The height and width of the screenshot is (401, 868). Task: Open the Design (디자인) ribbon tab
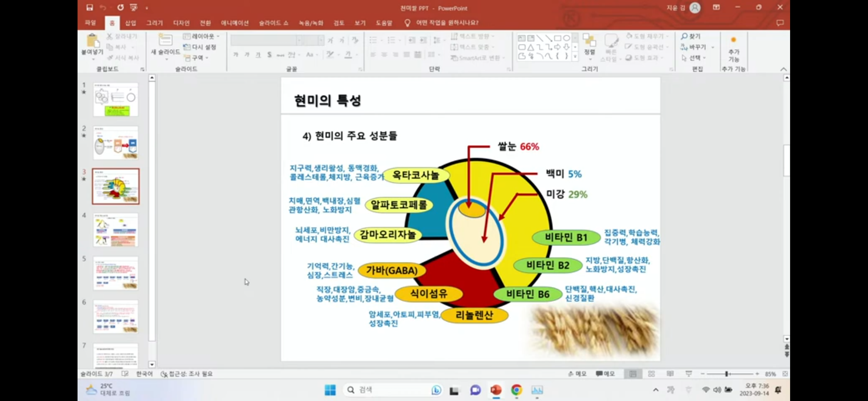tap(181, 23)
